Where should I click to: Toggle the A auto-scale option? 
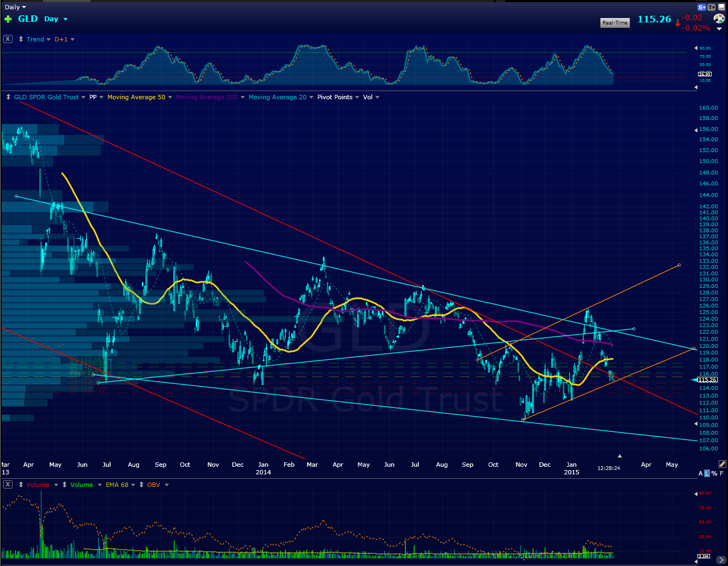tap(701, 473)
